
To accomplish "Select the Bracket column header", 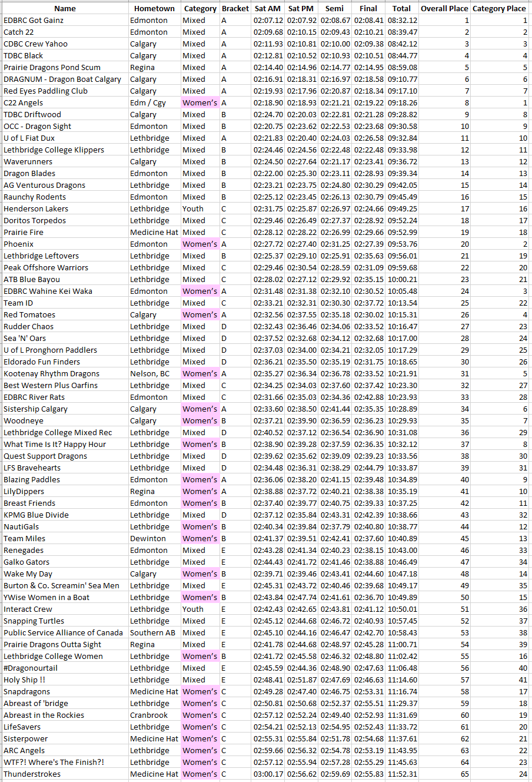I will pos(235,8).
